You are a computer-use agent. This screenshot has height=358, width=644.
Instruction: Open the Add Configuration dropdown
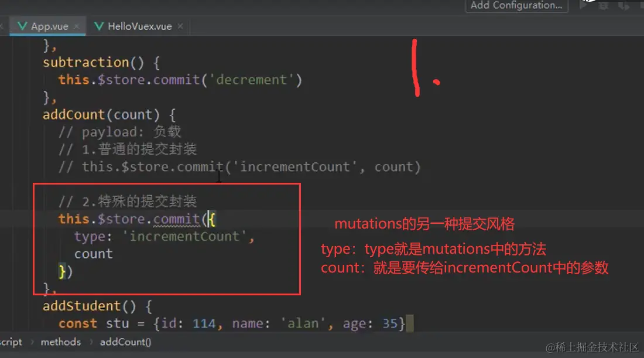[x=516, y=5]
